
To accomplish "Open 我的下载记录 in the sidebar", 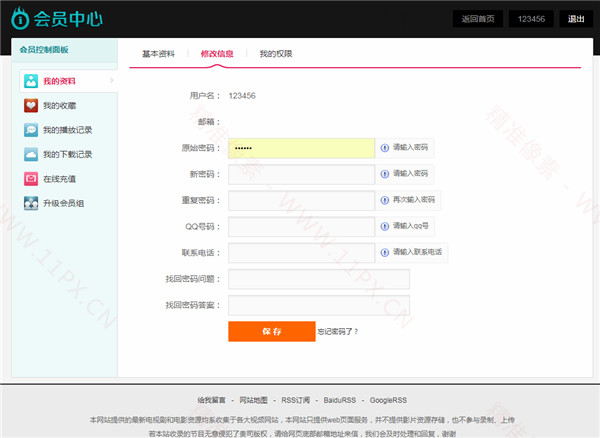I will pos(67,155).
